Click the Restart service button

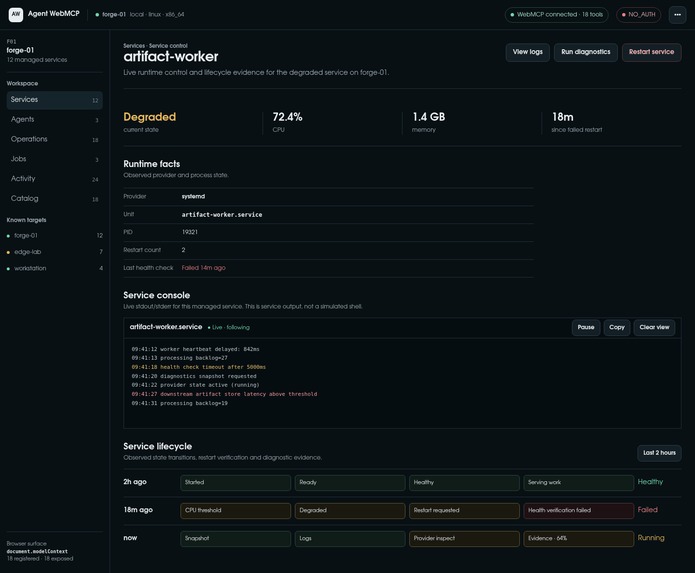pos(652,52)
